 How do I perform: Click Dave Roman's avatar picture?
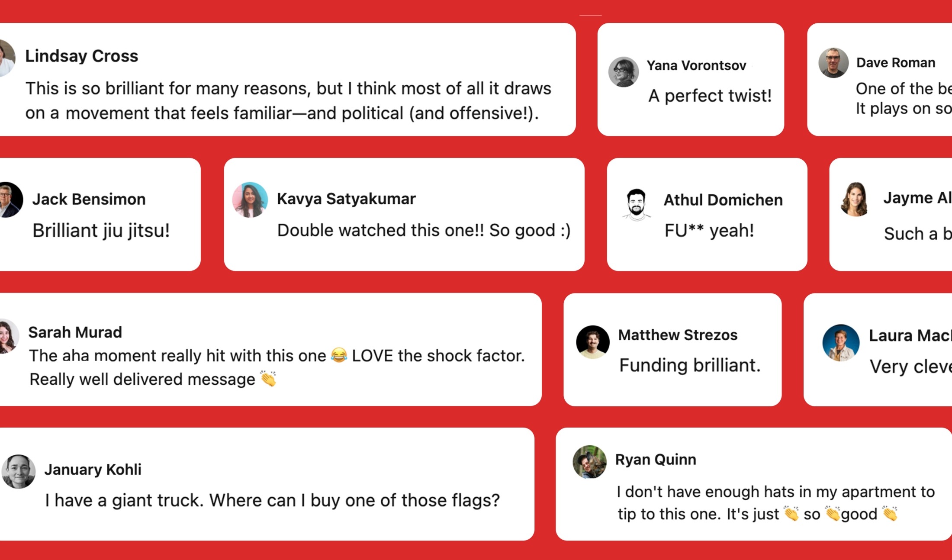[833, 63]
